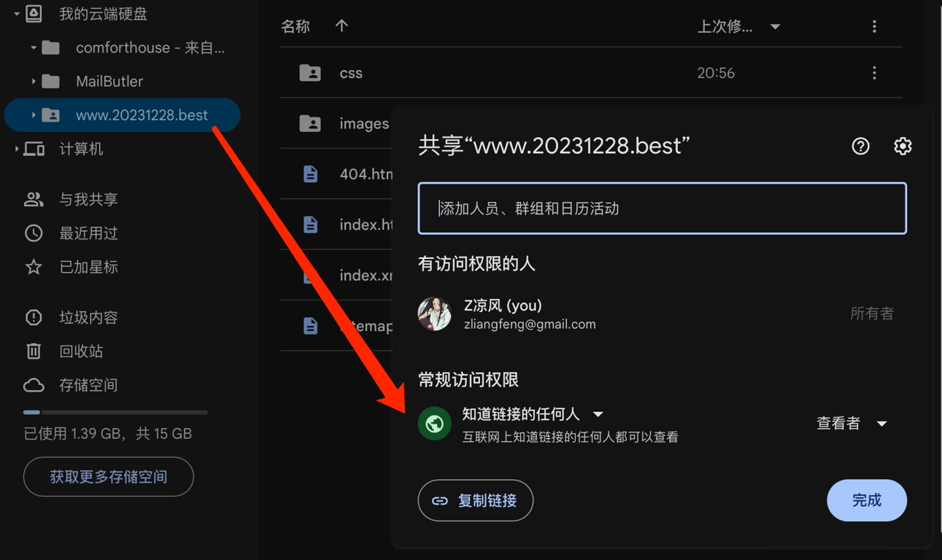Click the 与我共享 people icon
942x560 pixels.
pos(34,199)
